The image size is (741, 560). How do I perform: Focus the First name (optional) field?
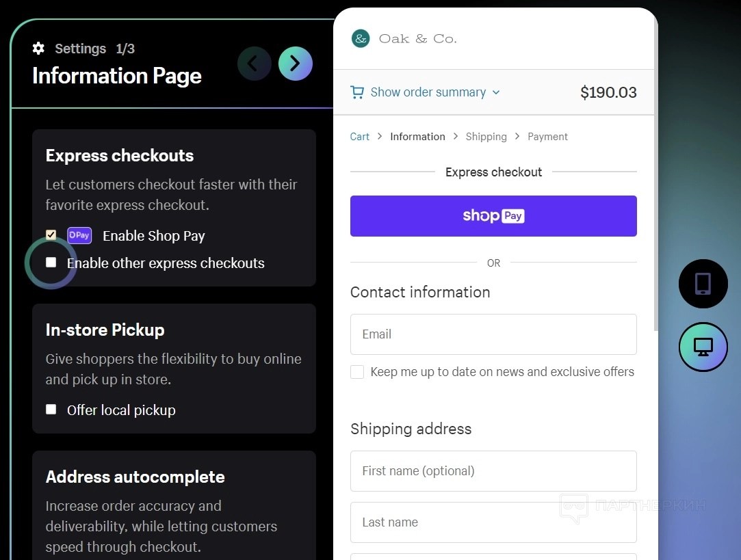[x=493, y=471]
